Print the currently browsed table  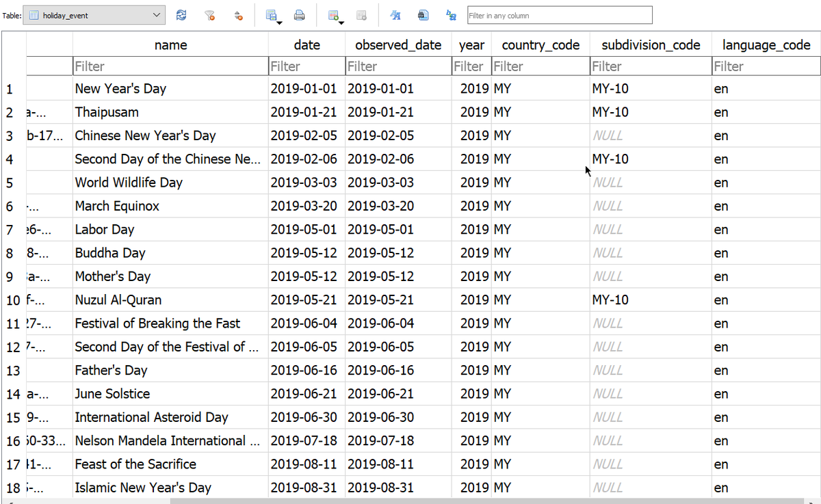point(299,15)
